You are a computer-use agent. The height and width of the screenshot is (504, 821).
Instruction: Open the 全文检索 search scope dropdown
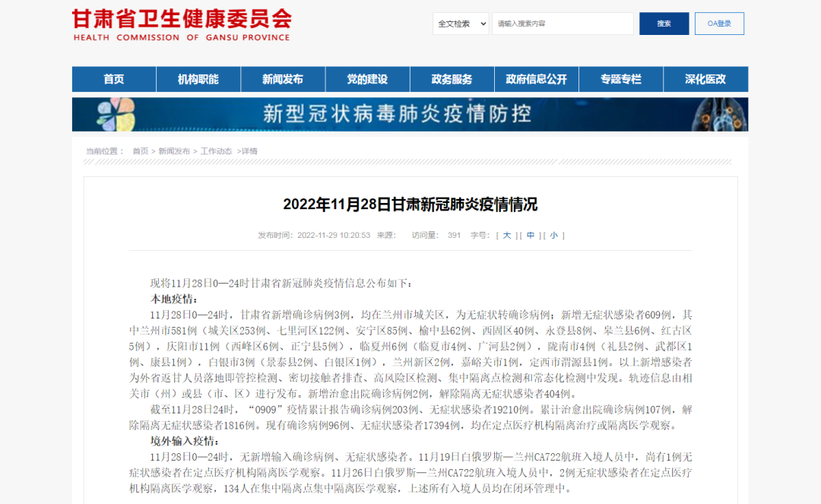(x=461, y=24)
